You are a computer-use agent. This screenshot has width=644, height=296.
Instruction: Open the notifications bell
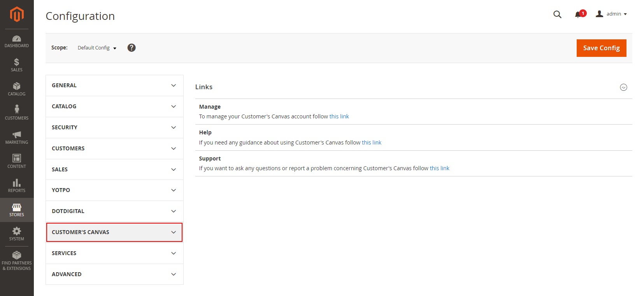(578, 14)
